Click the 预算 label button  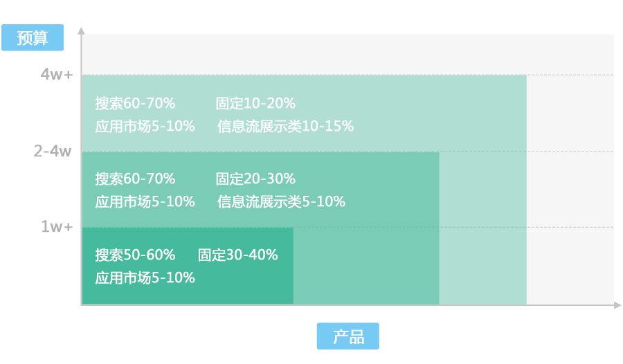[33, 37]
